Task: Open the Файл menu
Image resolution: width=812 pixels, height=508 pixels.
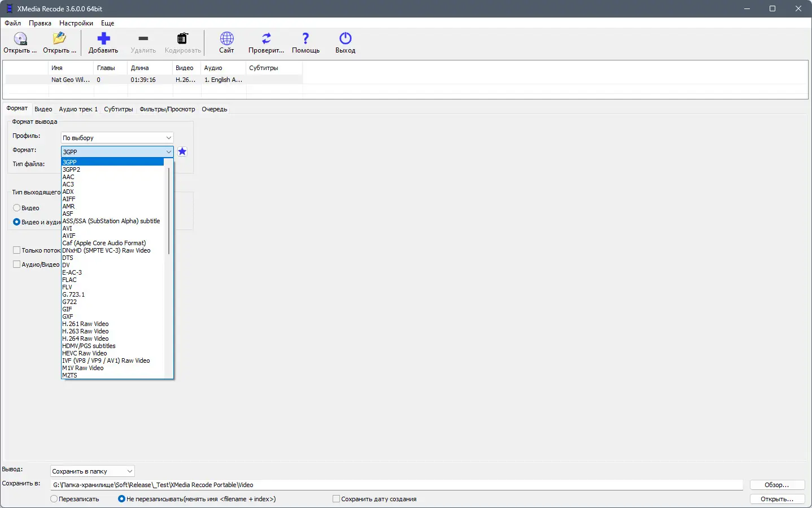Action: tap(12, 23)
